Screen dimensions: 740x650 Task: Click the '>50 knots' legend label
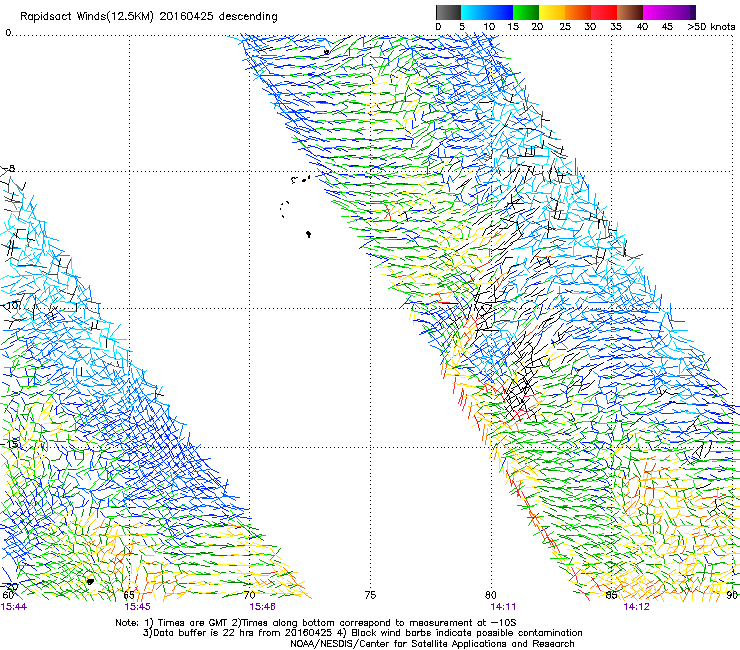(711, 27)
